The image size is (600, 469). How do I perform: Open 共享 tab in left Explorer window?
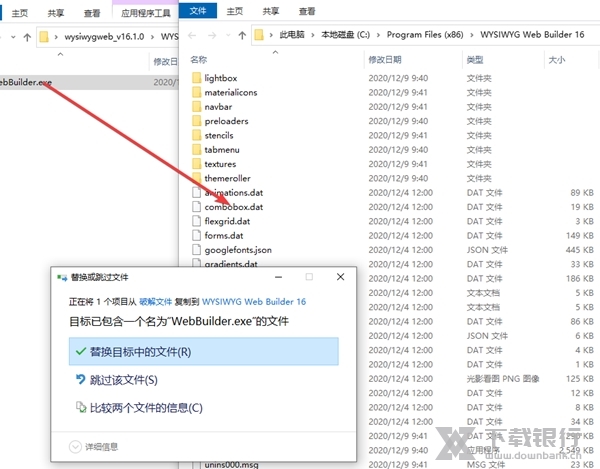pos(56,13)
